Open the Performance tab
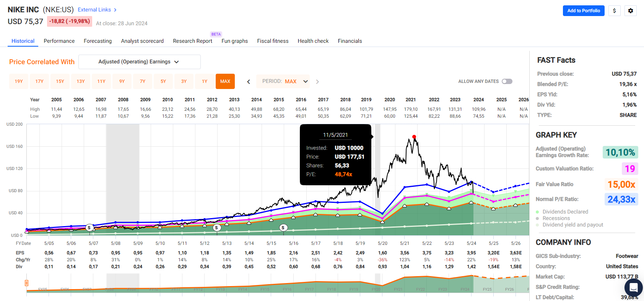Image resolution: width=644 pixels, height=301 pixels. pos(59,41)
